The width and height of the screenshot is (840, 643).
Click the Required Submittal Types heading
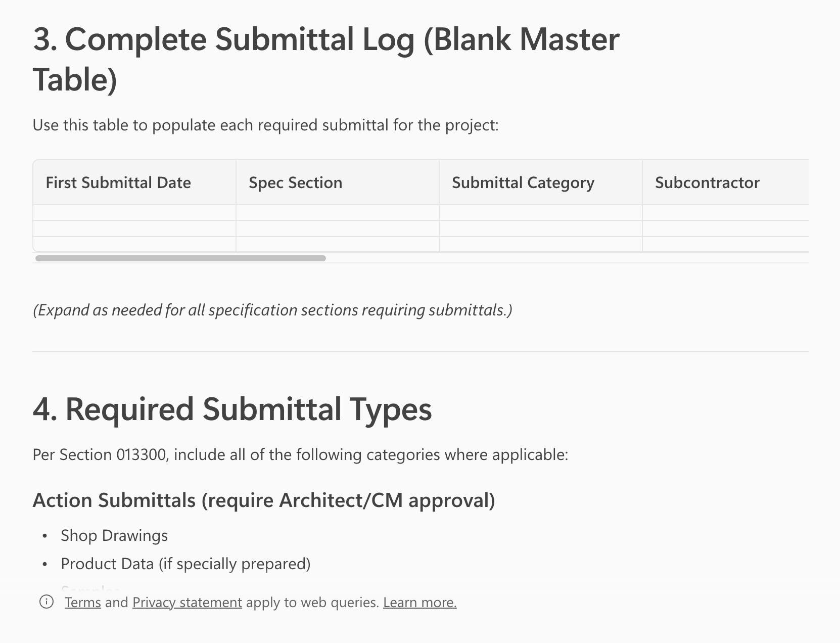click(x=232, y=409)
